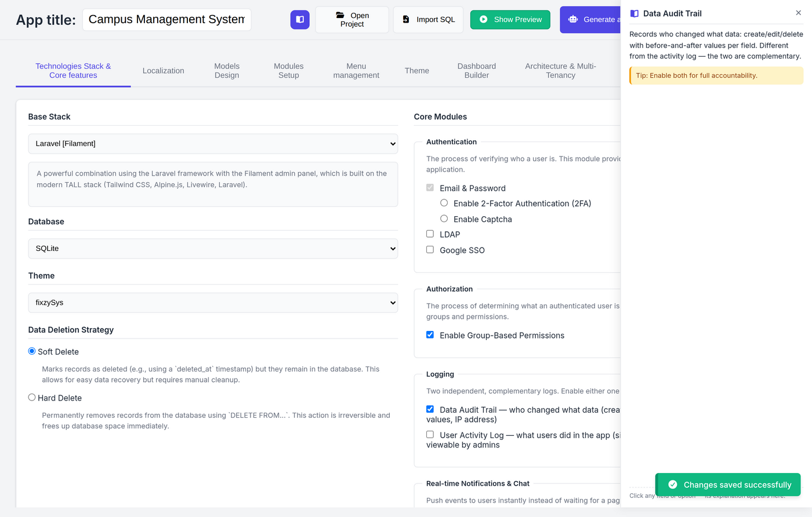This screenshot has height=517, width=812.
Task: Select the Enable Captcha option
Action: point(444,219)
